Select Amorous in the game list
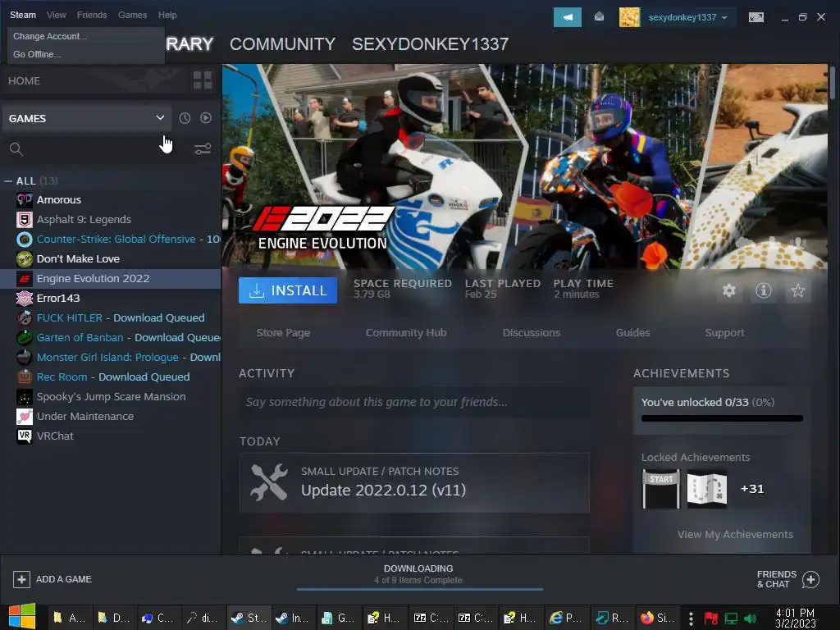The image size is (840, 630). 59,200
